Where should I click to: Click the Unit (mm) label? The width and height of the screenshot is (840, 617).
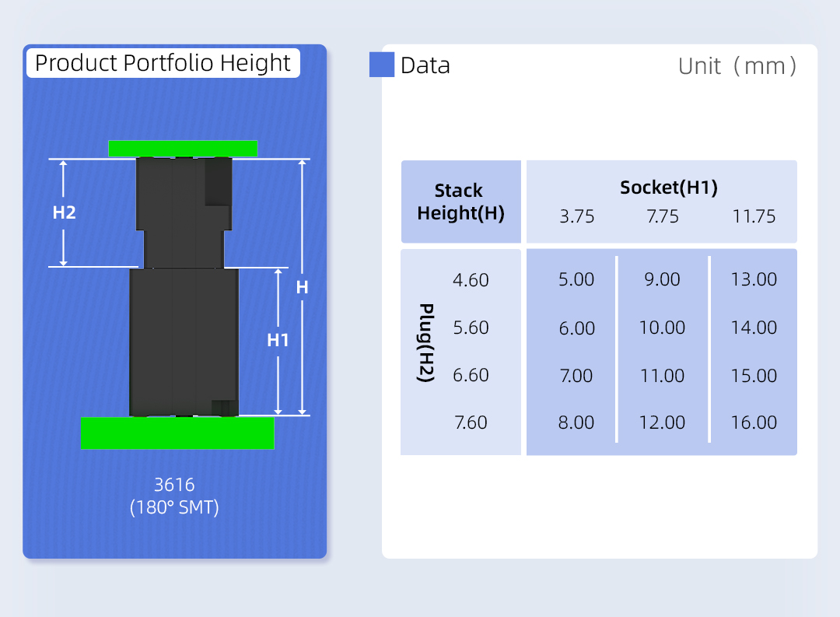737,66
